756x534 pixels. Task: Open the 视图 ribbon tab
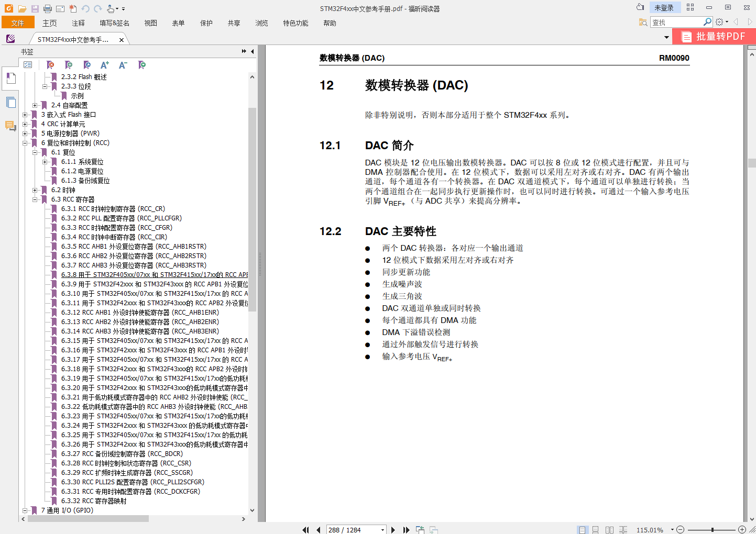tap(151, 23)
